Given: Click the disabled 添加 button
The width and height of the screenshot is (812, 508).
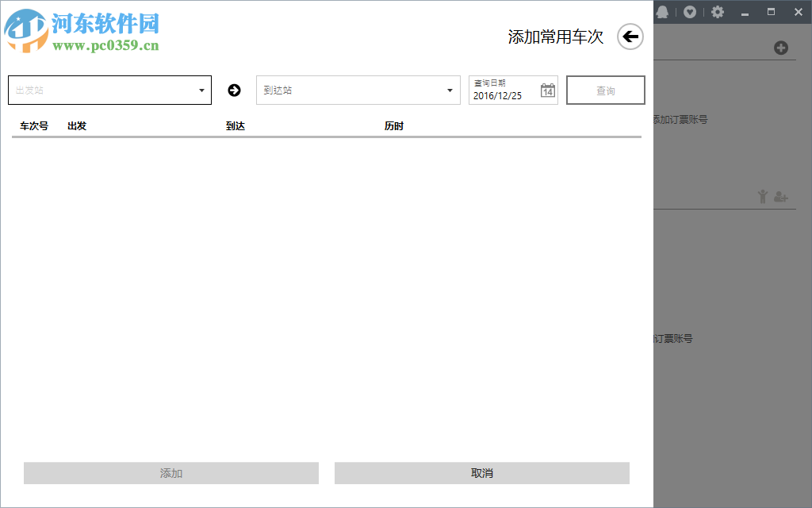Looking at the screenshot, I should point(170,472).
